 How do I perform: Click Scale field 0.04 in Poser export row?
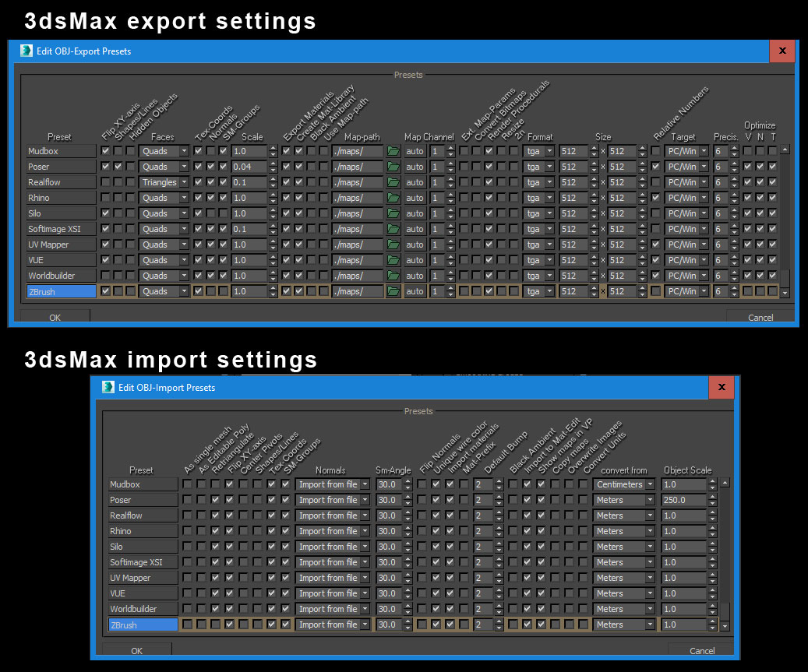(x=249, y=167)
